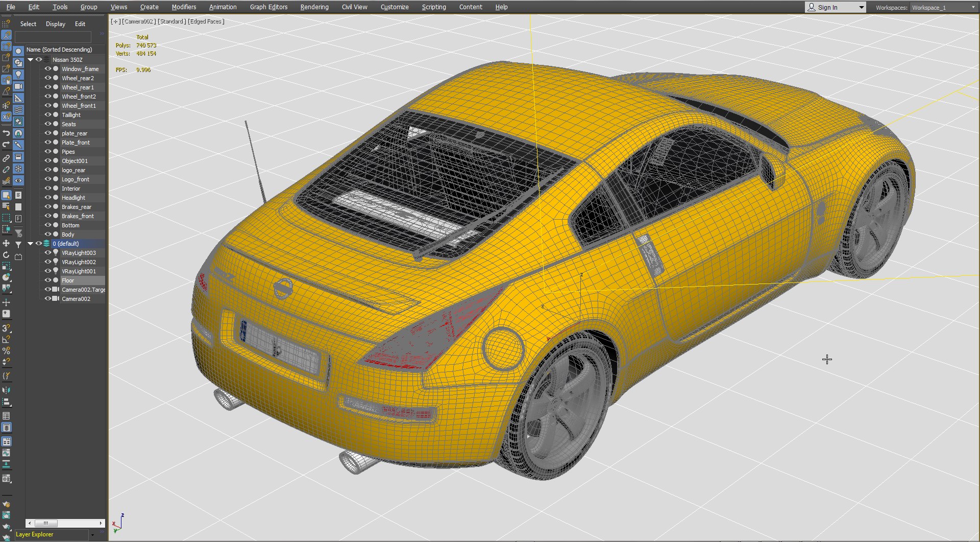Image resolution: width=980 pixels, height=542 pixels.
Task: Hide the Wheel_rear2 object
Action: tap(47, 78)
